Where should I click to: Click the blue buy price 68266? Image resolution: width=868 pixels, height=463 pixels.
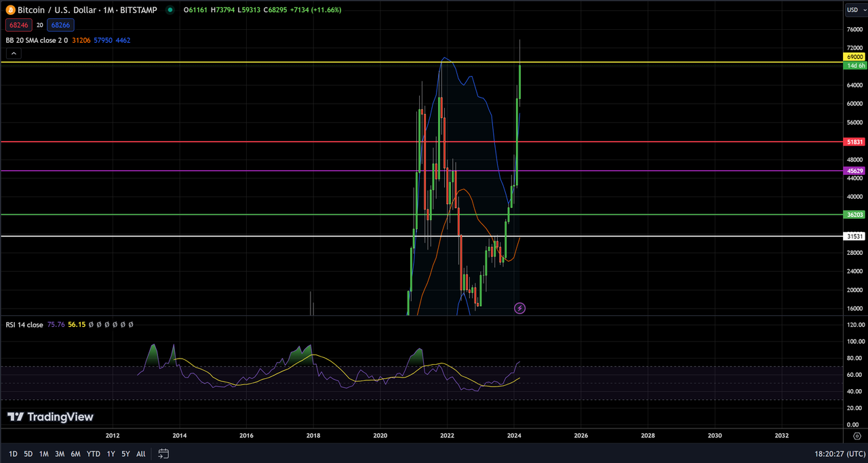click(60, 25)
